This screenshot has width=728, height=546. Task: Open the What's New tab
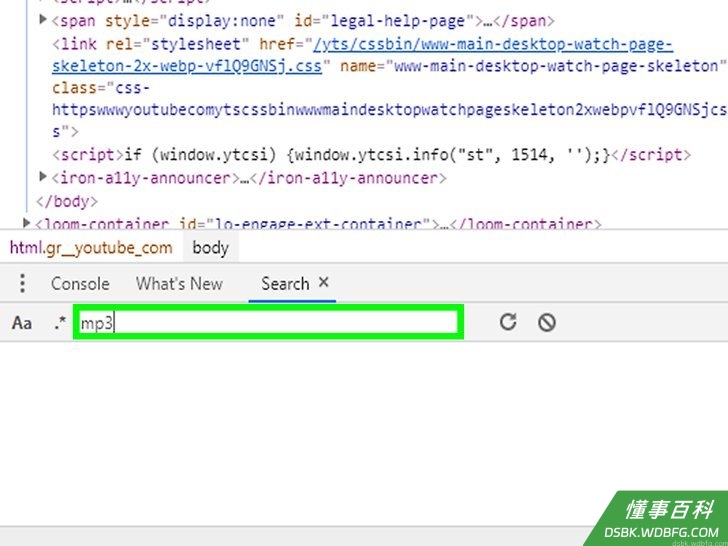(x=179, y=284)
